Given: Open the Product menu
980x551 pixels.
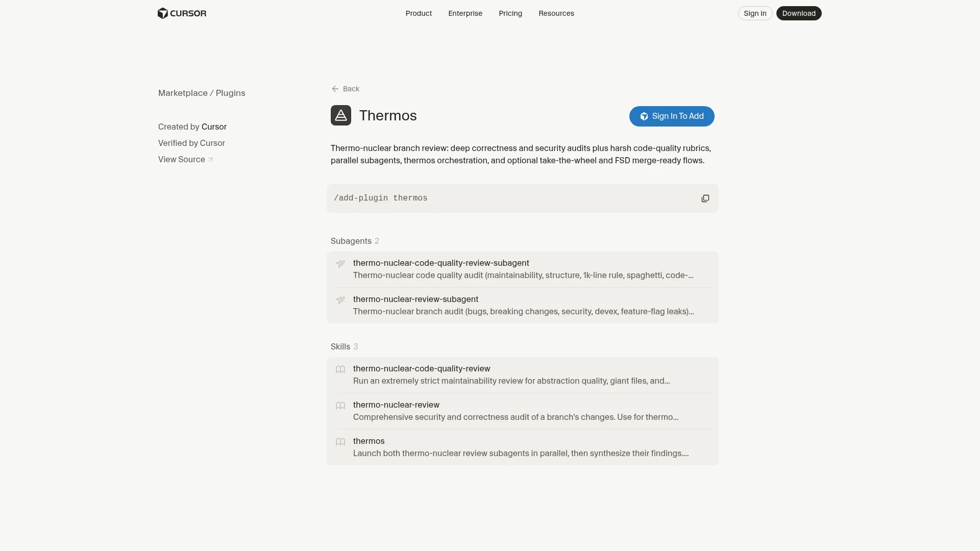Looking at the screenshot, I should pos(419,13).
